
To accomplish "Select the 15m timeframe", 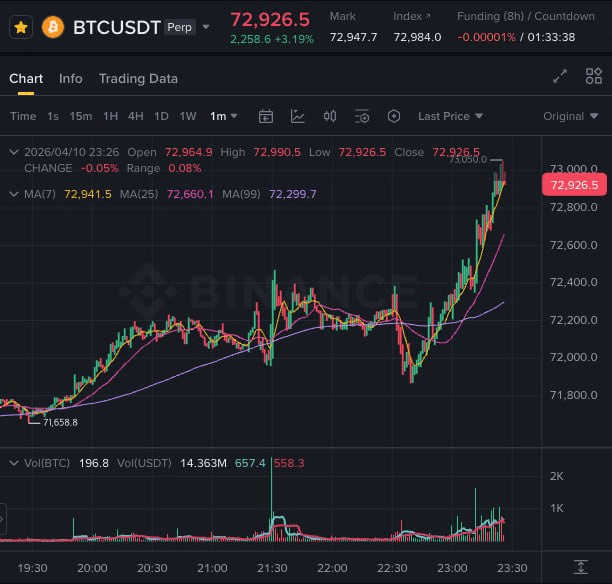I will (81, 116).
